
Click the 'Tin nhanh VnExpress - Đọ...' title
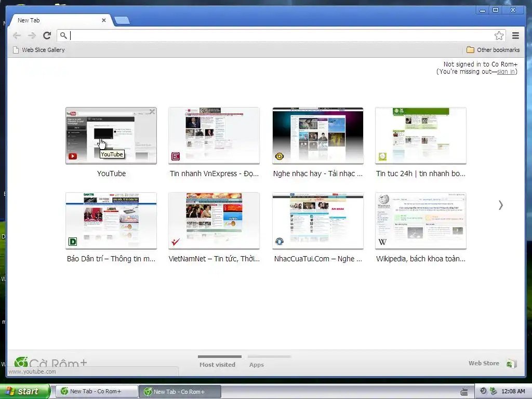pos(214,174)
